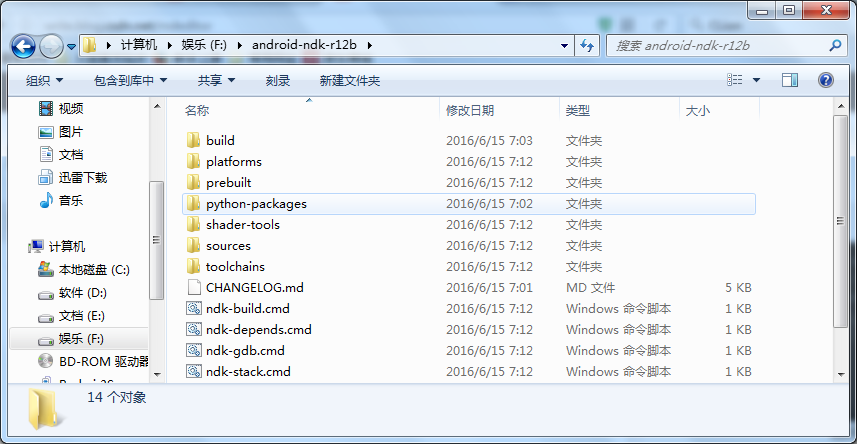Screen dimensions: 857x444
Task: Click file list scrollbar down arrow
Action: (x=841, y=374)
